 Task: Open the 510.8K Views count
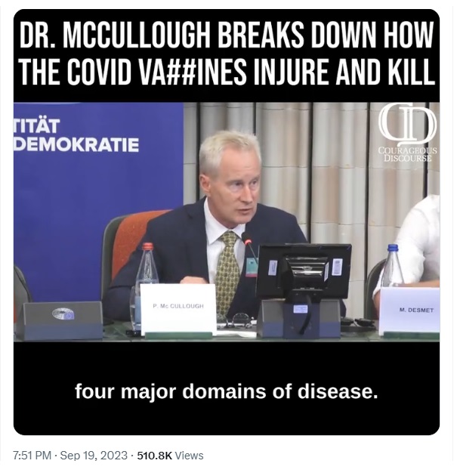pyautogui.click(x=170, y=456)
